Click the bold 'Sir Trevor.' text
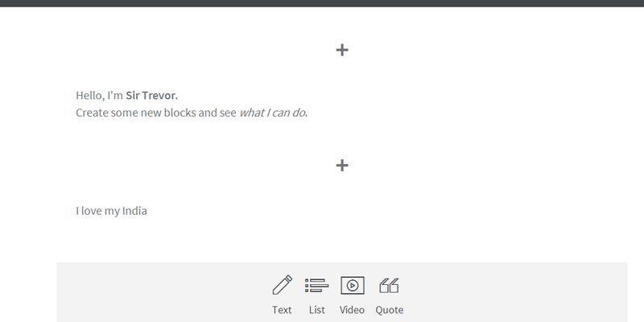644x322 pixels. coord(151,95)
